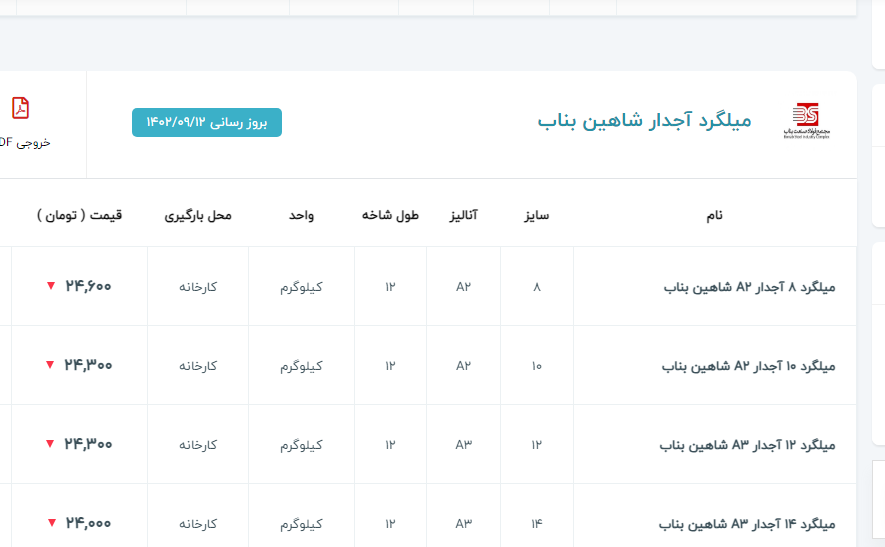Click the آنالیز column header
This screenshot has height=547, width=885.
click(463, 215)
